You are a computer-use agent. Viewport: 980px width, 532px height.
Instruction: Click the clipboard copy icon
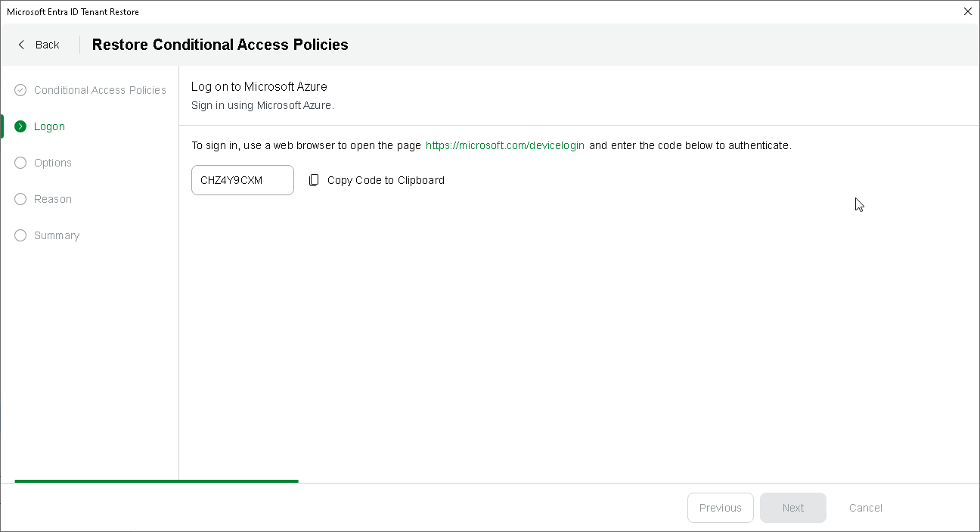click(x=314, y=180)
